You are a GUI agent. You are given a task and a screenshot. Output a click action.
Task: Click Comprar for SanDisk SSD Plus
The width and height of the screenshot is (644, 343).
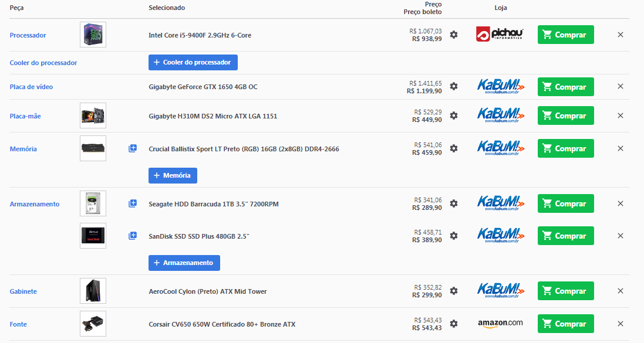coord(565,236)
